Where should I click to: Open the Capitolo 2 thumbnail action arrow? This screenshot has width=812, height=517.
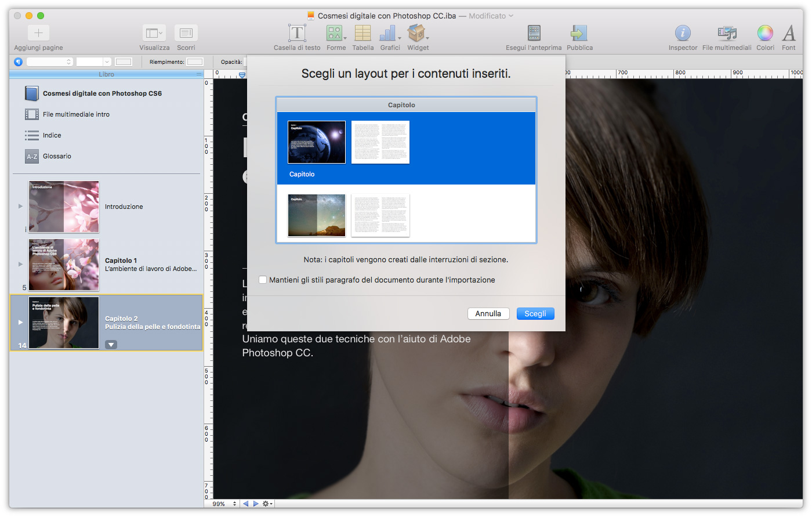pos(111,345)
